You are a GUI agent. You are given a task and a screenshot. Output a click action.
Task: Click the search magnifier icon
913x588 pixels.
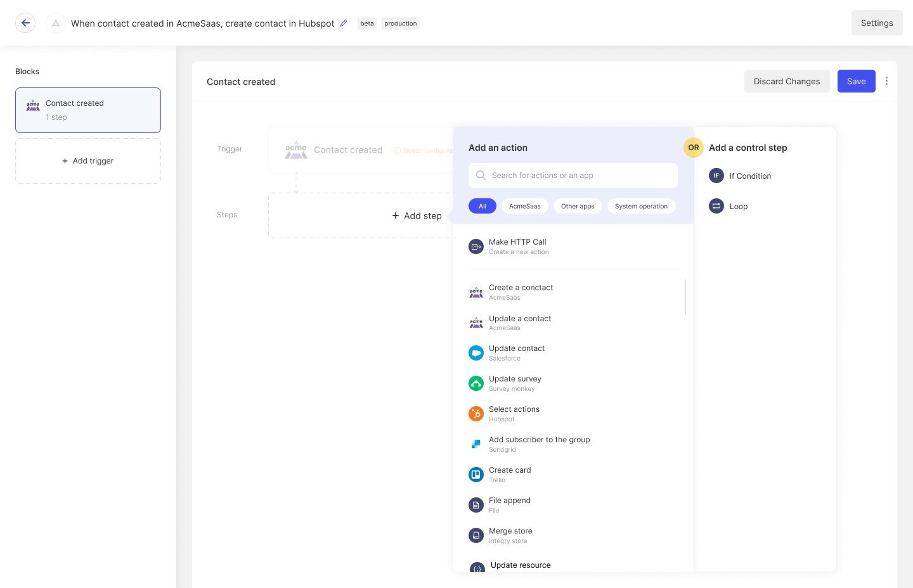pos(481,176)
